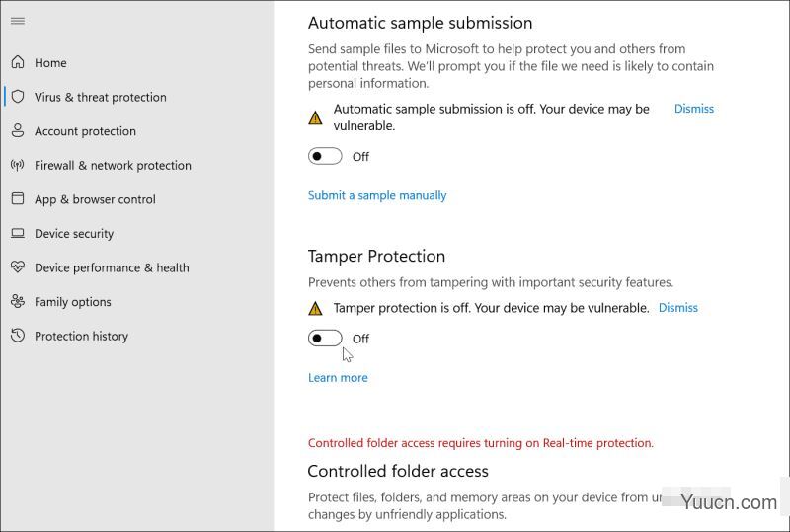This screenshot has height=532, width=790.
Task: Open the Tamper Protection Learn more link
Action: (338, 378)
